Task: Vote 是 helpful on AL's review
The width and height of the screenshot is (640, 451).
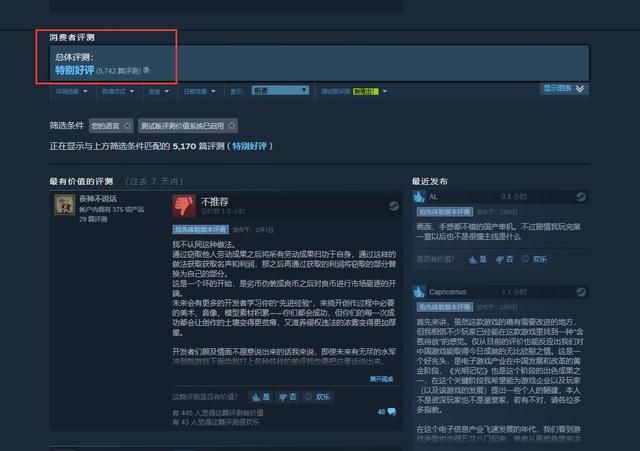Action: pyautogui.click(x=478, y=259)
